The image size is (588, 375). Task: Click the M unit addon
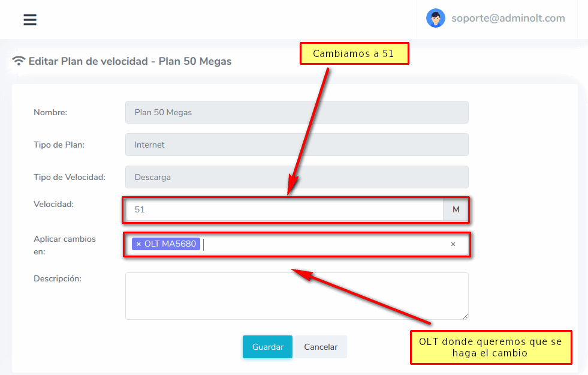pyautogui.click(x=456, y=210)
